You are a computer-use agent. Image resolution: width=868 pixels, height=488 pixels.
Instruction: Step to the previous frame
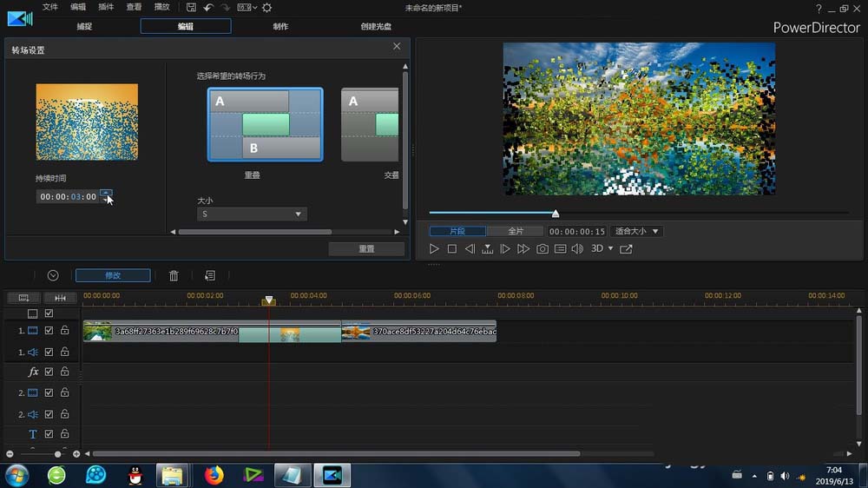[x=470, y=248]
